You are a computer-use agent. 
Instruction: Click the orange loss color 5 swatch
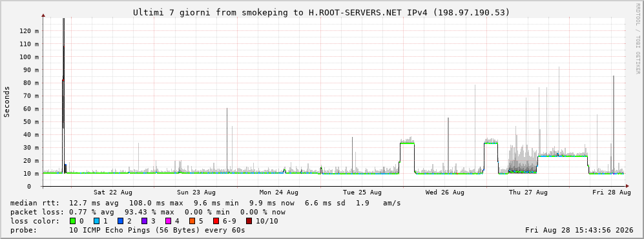coord(192,221)
